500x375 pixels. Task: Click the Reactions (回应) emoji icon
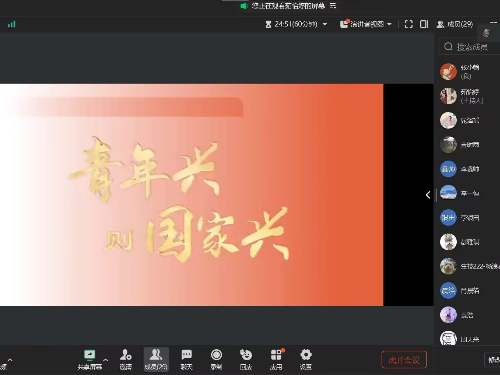coord(246,360)
